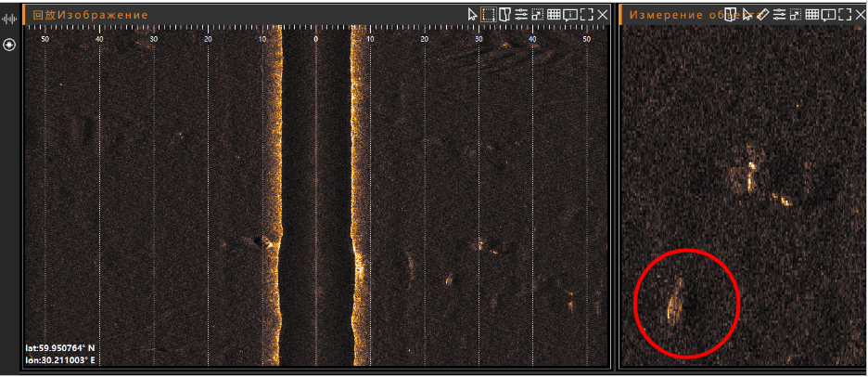The image size is (868, 377).
Task: Show the info comment box in the Изображение panel
Action: click(569, 15)
